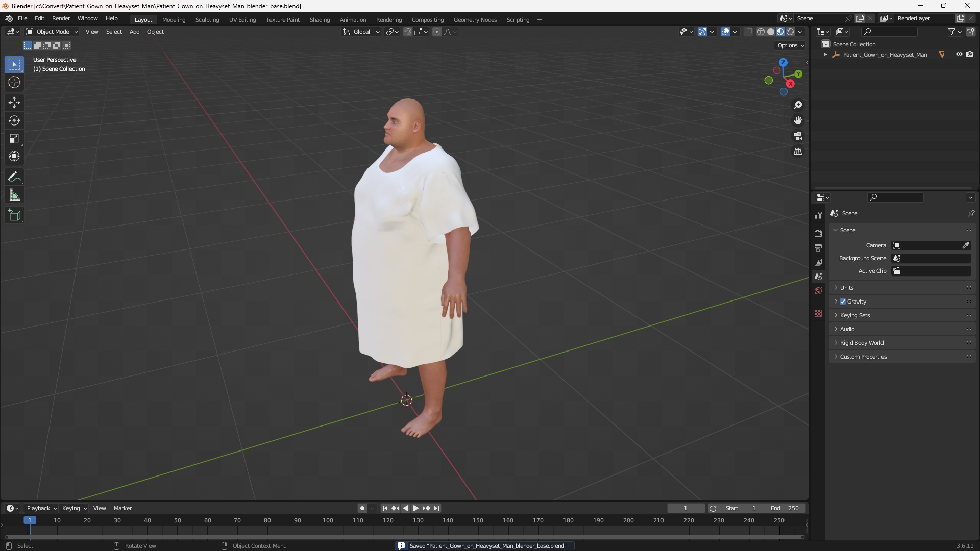This screenshot has width=980, height=551.
Task: Click the timeline Play button
Action: point(415,508)
